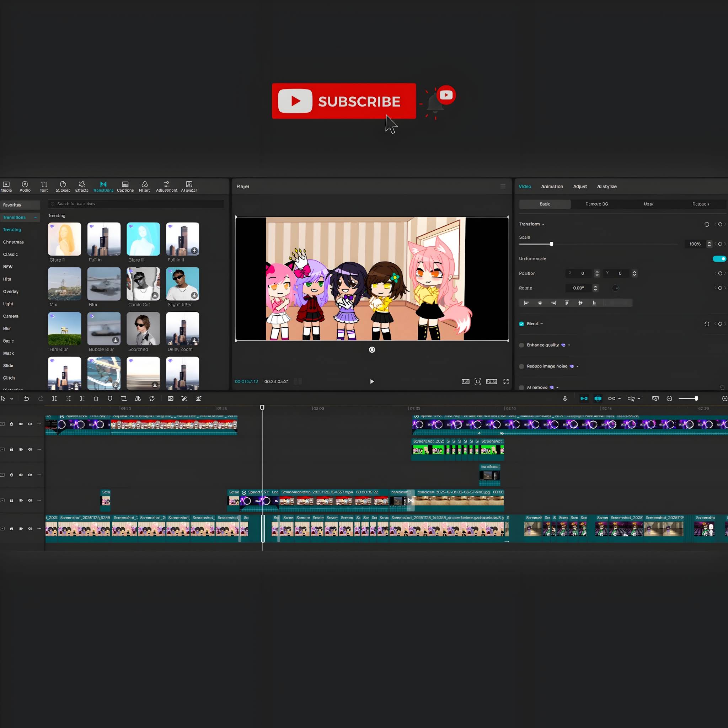Open the AI stylize tab
This screenshot has width=728, height=728.
tap(607, 187)
